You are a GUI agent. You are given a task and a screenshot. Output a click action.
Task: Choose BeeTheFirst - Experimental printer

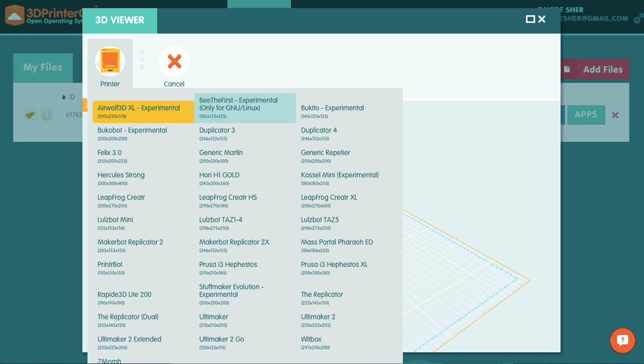tap(245, 108)
